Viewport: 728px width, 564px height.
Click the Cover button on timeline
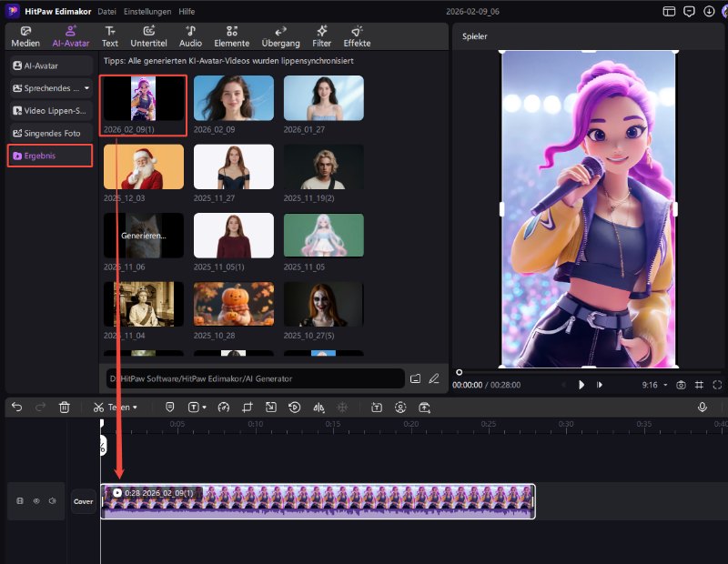(x=84, y=501)
